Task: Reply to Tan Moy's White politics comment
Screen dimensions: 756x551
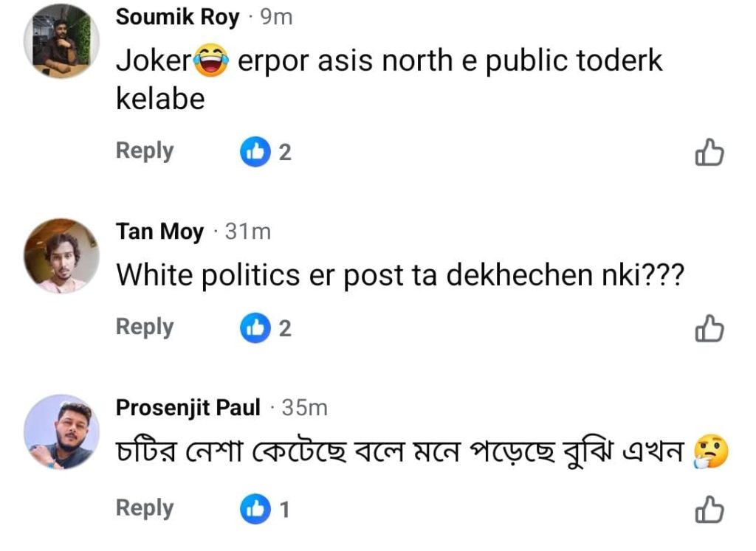Action: pyautogui.click(x=145, y=328)
